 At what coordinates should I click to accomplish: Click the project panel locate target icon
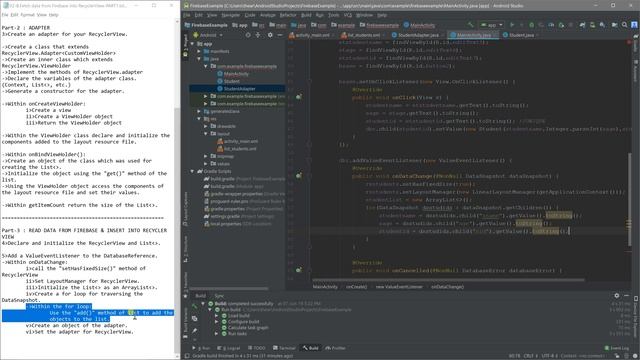[248, 35]
